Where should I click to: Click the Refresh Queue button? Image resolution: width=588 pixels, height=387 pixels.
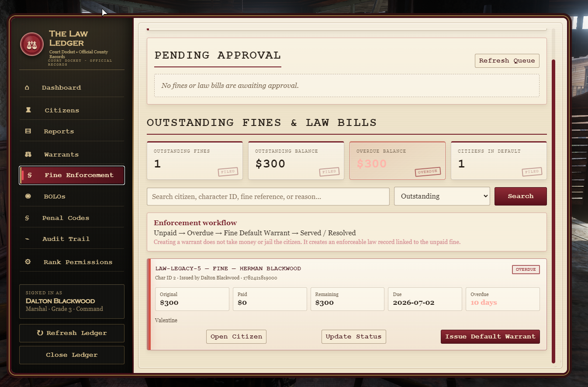pos(507,61)
